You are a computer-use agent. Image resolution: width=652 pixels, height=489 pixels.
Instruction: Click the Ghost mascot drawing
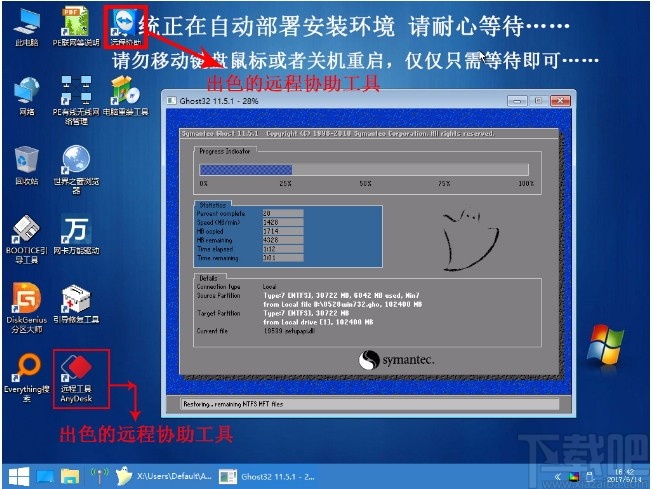point(470,239)
